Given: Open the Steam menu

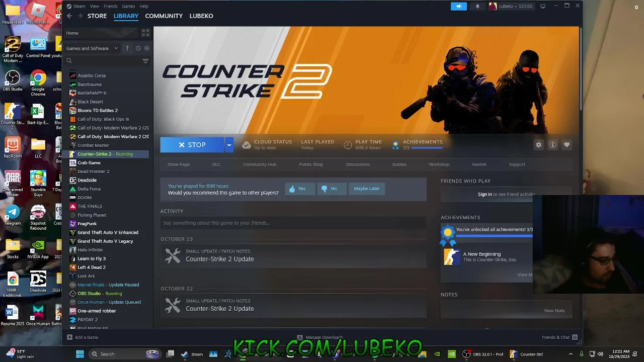Looking at the screenshot, I should (79, 6).
